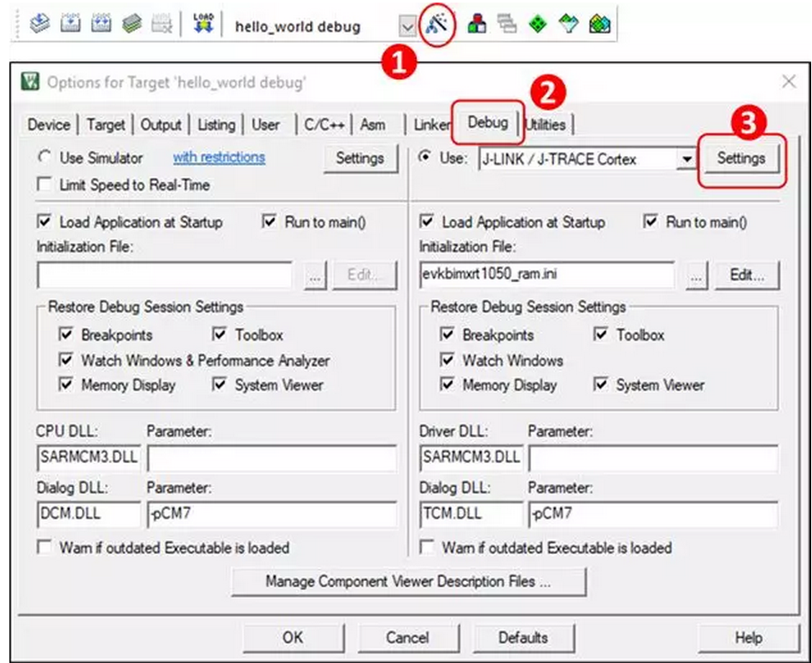This screenshot has height=663, width=812.
Task: Toggle Run to main() in simulator column
Action: tap(269, 222)
